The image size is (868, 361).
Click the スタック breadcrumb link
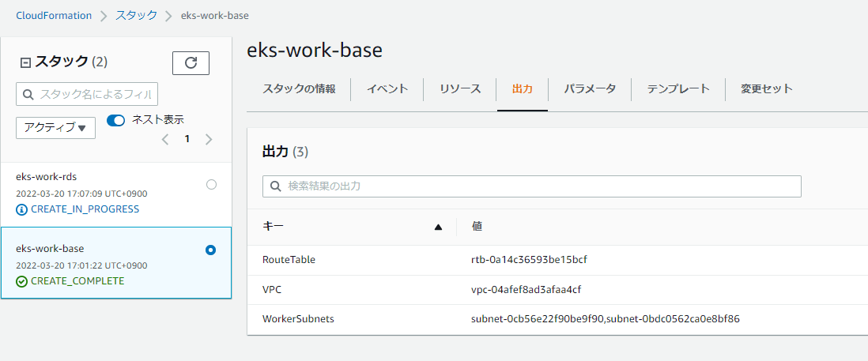pos(136,16)
